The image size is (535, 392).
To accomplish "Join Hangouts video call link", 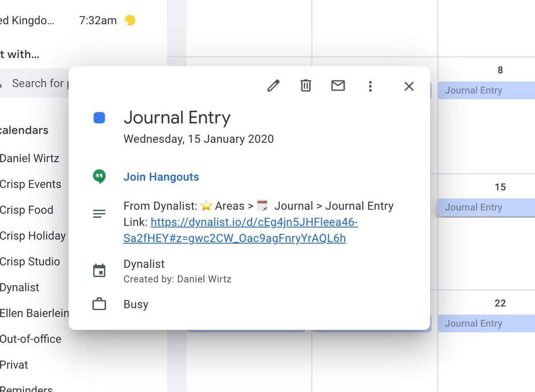I will point(161,177).
